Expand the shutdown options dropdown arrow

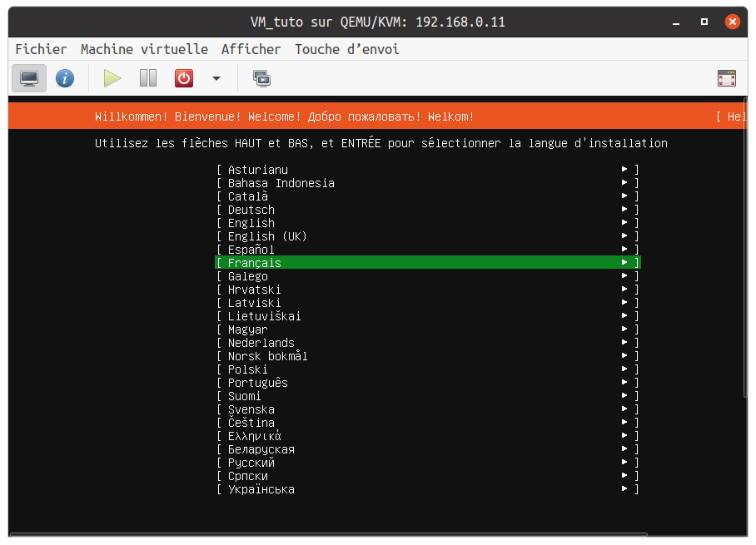[216, 78]
